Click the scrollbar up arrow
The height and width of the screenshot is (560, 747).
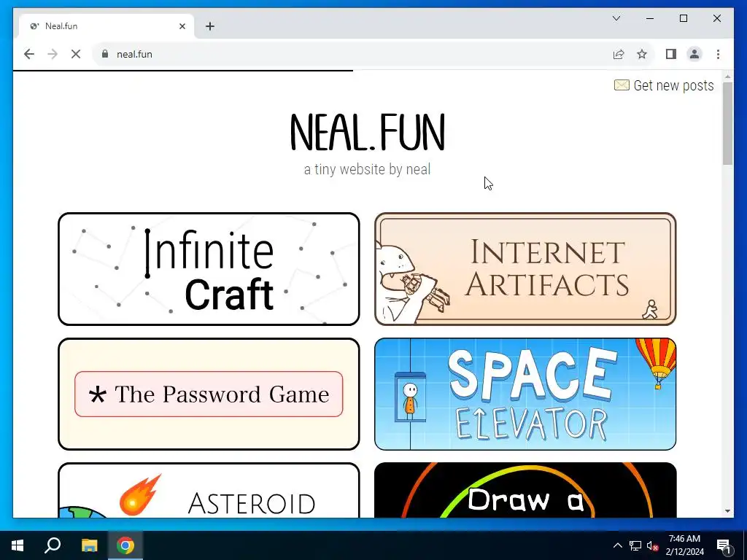(727, 77)
